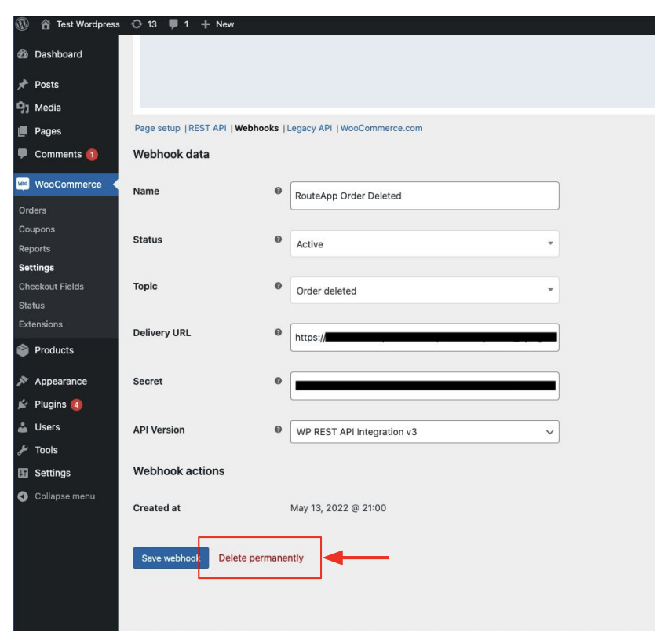664x644 pixels.
Task: Click the help icon next to Delivery URL
Action: click(x=278, y=332)
